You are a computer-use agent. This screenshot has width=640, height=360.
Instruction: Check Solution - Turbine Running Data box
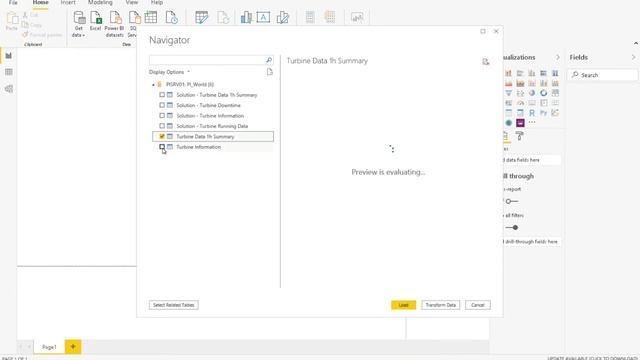[162, 126]
